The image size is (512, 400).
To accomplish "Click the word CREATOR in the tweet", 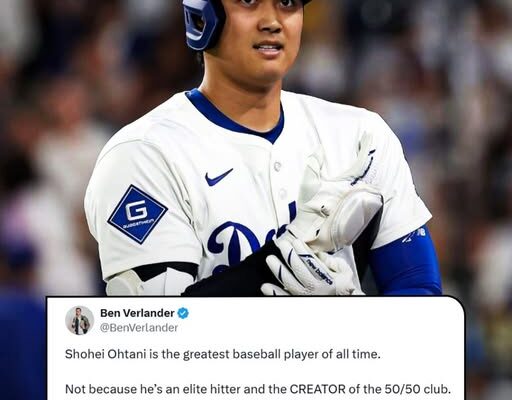I will (x=318, y=389).
